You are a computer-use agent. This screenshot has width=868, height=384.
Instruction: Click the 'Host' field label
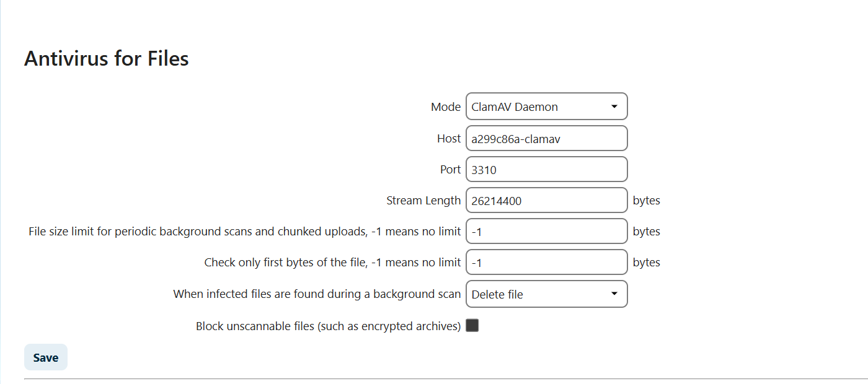[x=448, y=139]
